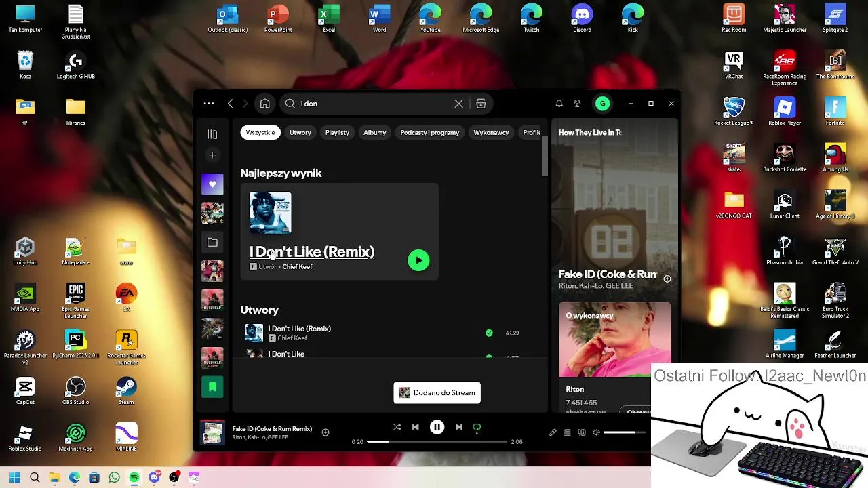Filter results by Wykonawcy
This screenshot has height=488, width=868.
[x=491, y=133]
